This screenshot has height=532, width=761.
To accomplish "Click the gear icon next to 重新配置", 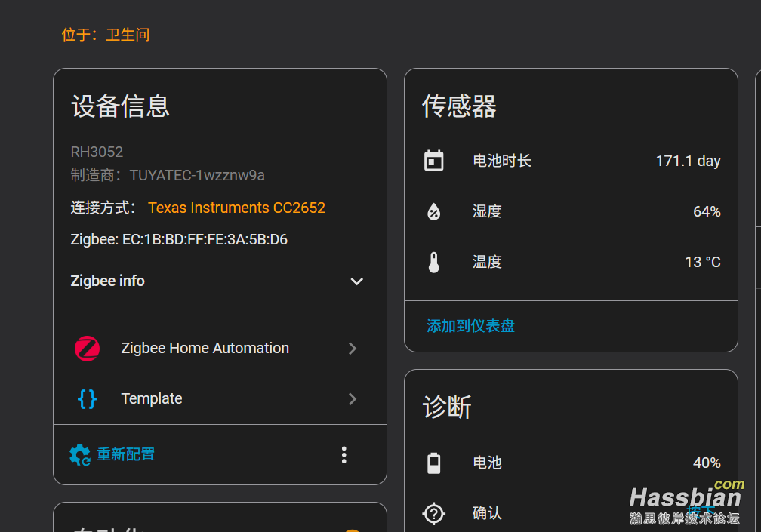I will click(x=79, y=454).
